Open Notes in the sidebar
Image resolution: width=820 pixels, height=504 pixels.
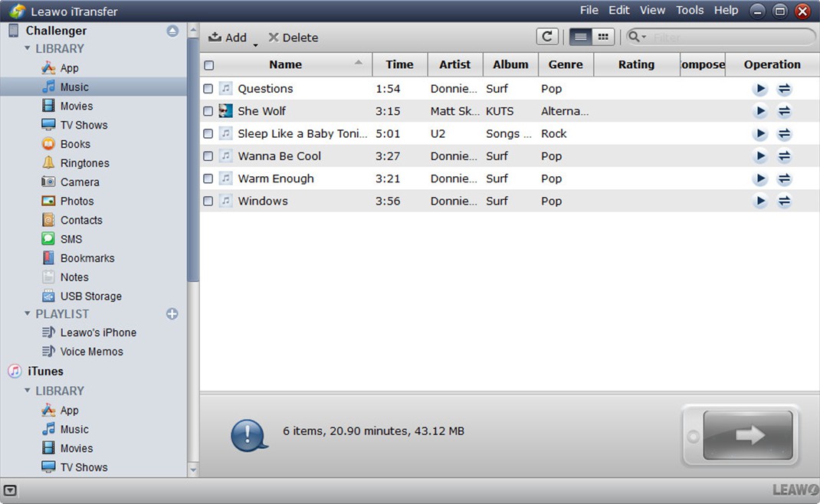(74, 277)
